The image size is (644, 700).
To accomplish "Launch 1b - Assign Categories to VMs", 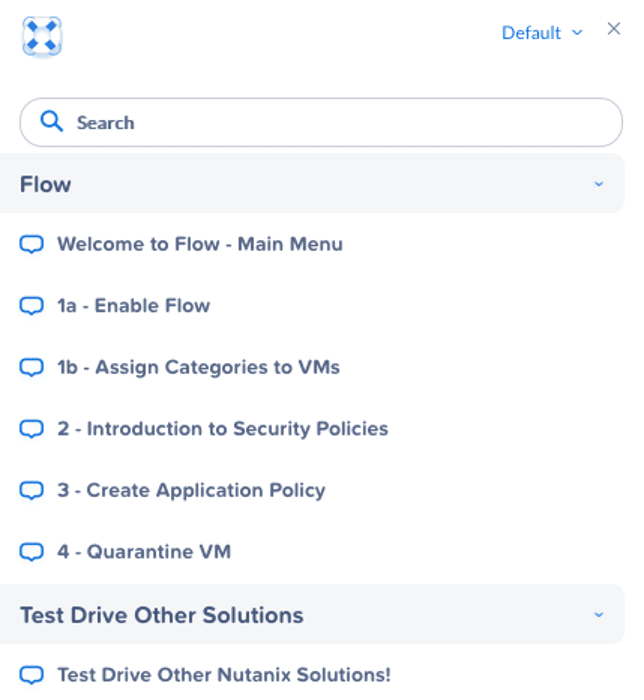I will coord(198,367).
